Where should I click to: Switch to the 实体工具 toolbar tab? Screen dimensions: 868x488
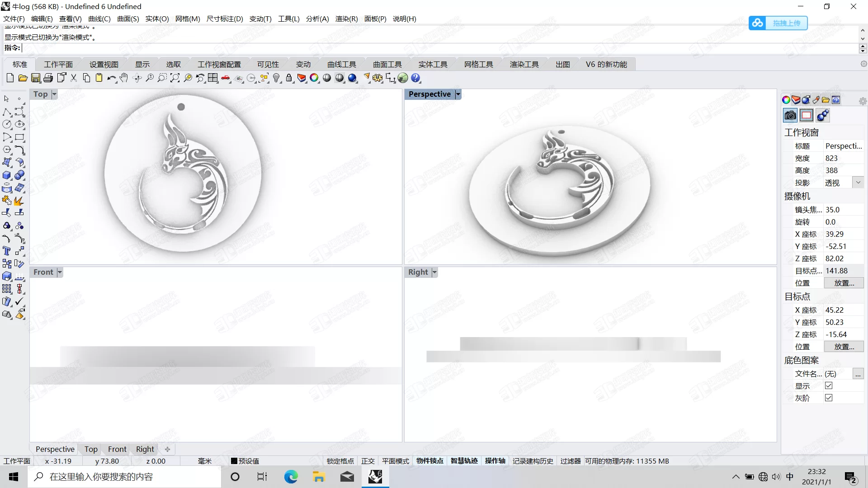click(433, 64)
